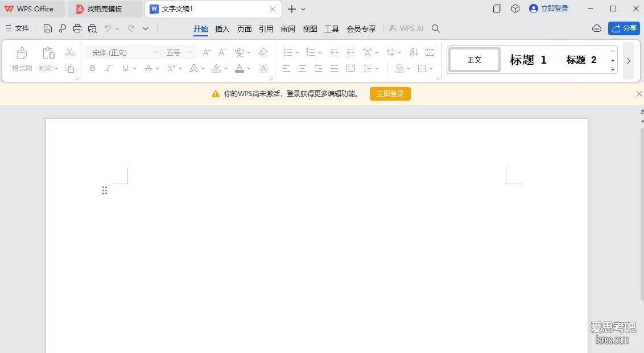This screenshot has width=644, height=353.
Task: Center align text
Action: pos(302,68)
